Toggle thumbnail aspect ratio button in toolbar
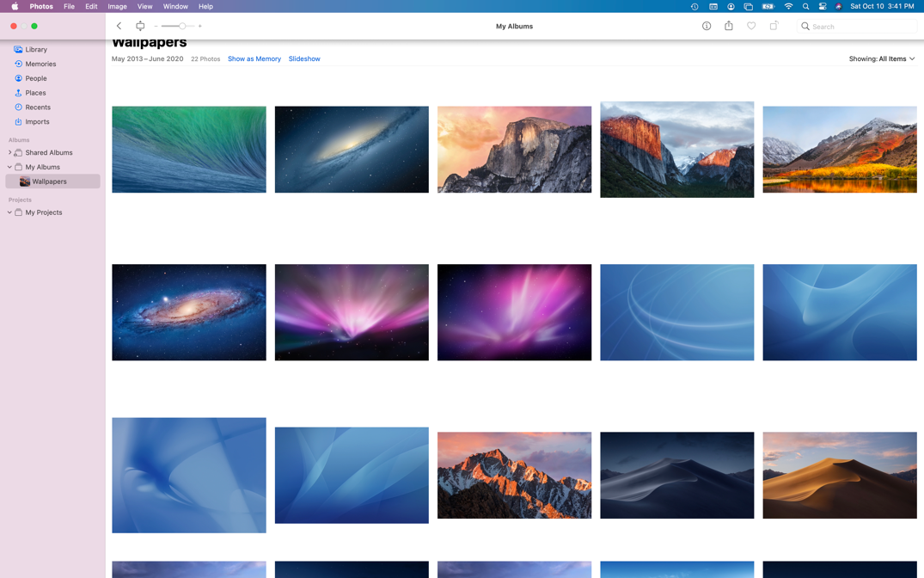 click(x=140, y=26)
